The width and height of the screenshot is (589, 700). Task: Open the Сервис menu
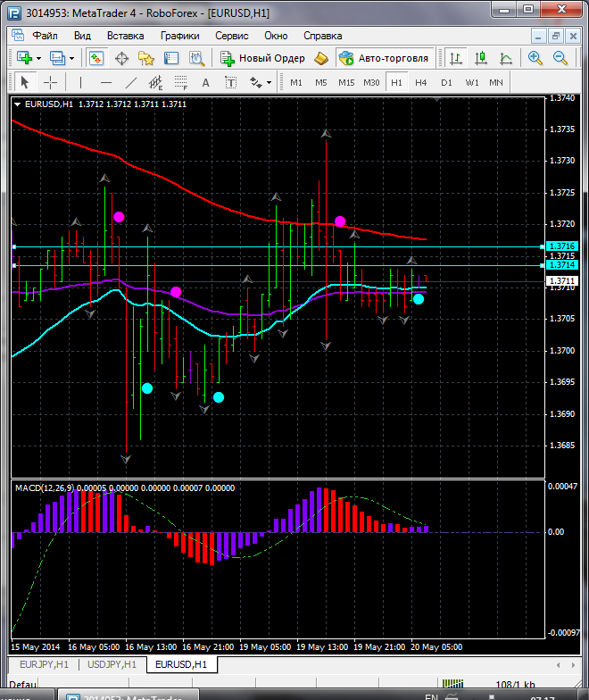[x=231, y=36]
